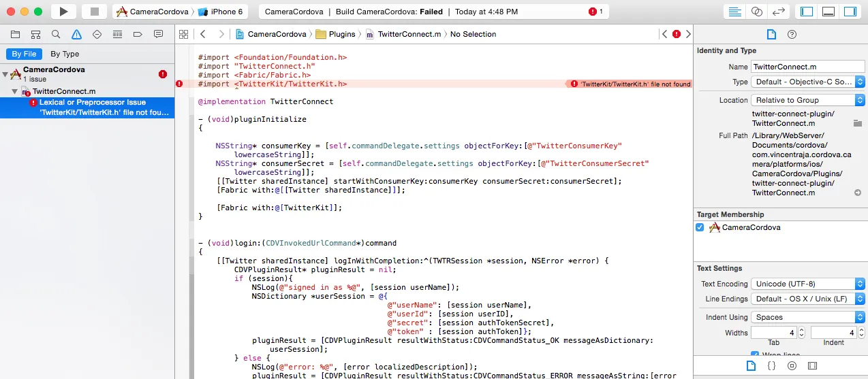Open the Report navigator speech-bubble icon
This screenshot has height=379, width=868.
(x=158, y=34)
